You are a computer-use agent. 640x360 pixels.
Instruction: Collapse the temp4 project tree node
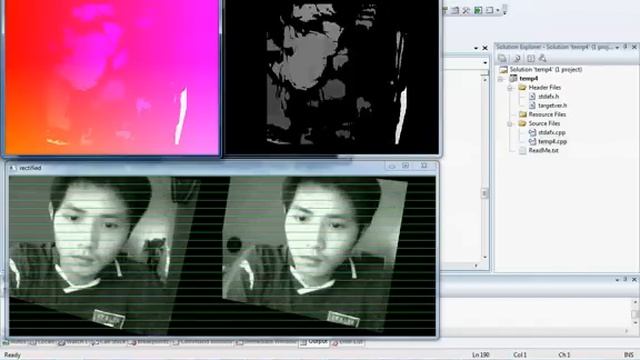pyautogui.click(x=501, y=79)
